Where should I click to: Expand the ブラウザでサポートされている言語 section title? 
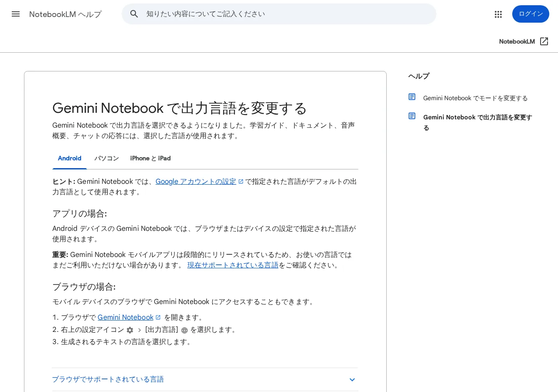(108, 379)
